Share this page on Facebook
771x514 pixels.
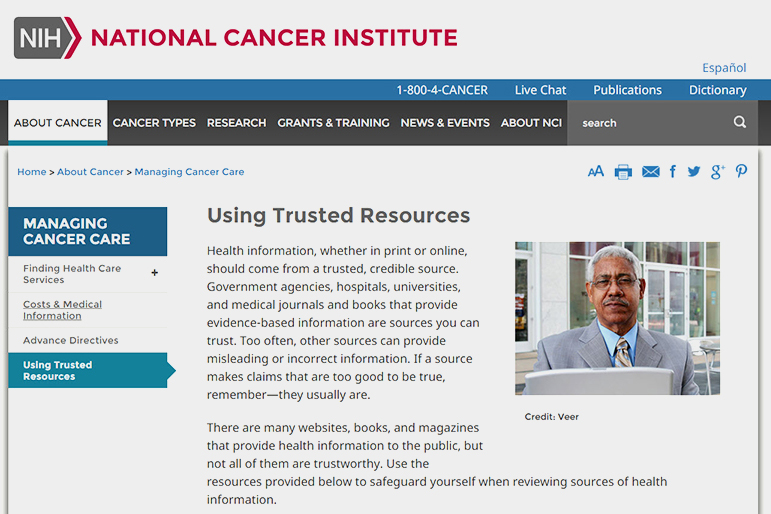click(x=672, y=172)
